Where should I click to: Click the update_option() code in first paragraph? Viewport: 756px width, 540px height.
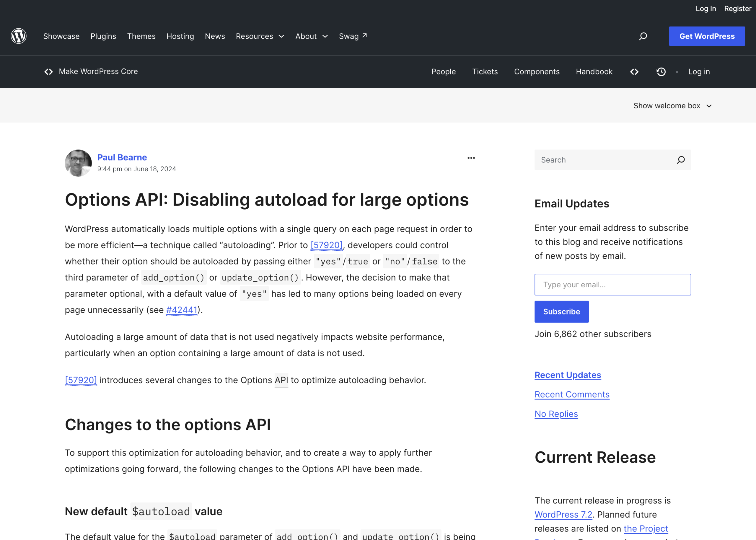260,278
